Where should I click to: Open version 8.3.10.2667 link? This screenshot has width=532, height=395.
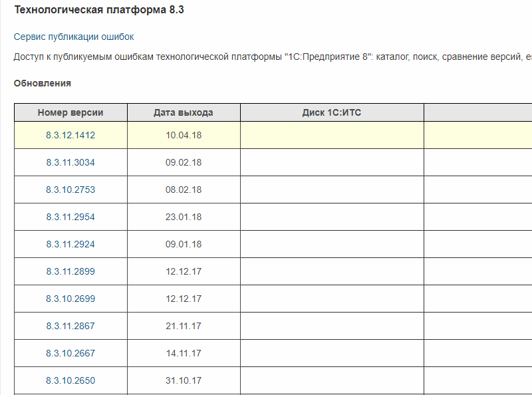[x=70, y=353]
